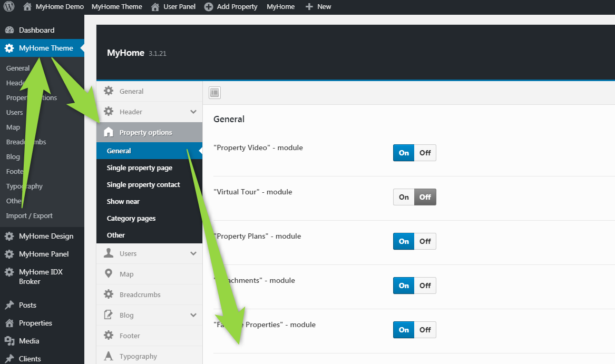
Task: Turn Virtual Tour module On
Action: point(404,197)
